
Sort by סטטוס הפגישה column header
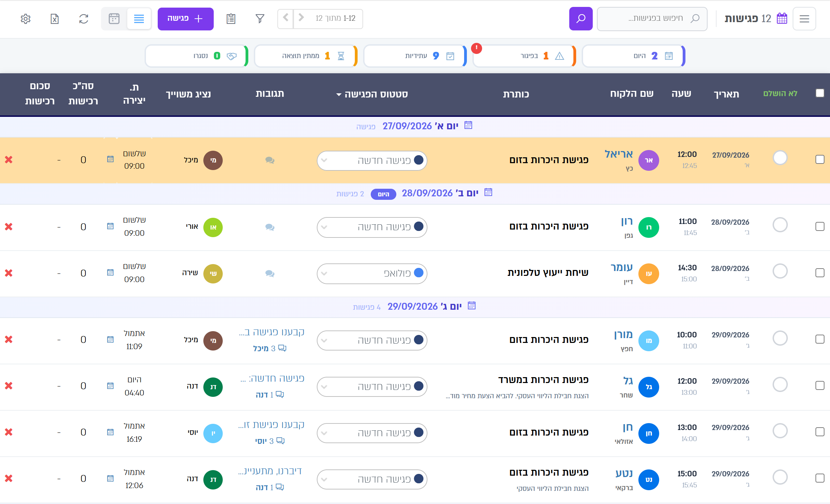372,94
